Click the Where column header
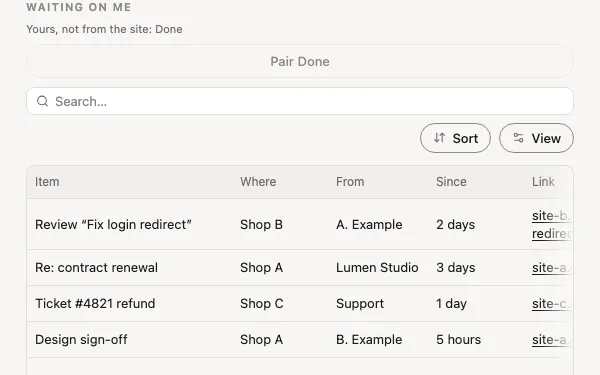The height and width of the screenshot is (375, 600). 258,182
